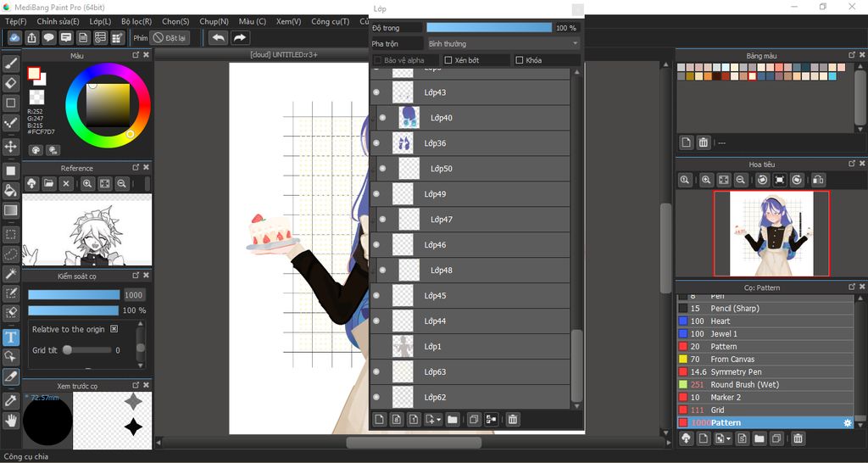Open the add brush dropdown in brush panel
868x463 pixels.
coord(728,438)
